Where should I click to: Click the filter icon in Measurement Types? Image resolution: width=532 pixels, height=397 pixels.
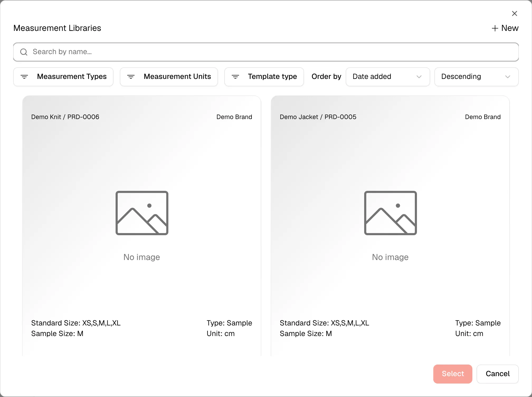tap(24, 77)
